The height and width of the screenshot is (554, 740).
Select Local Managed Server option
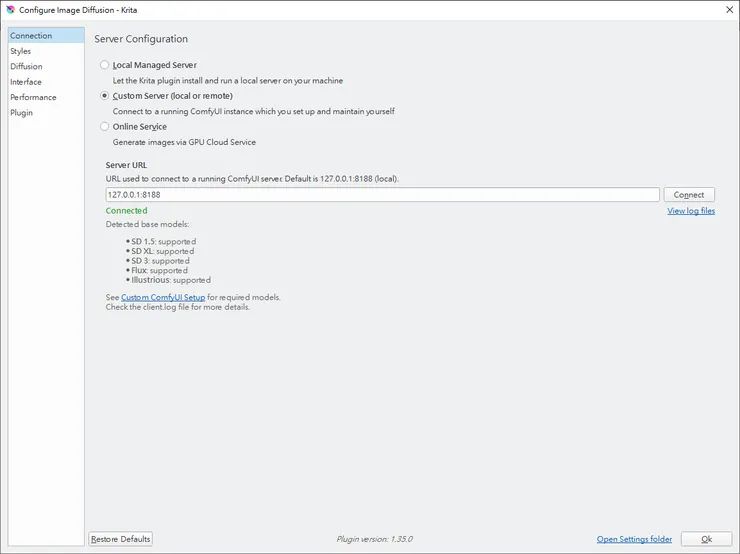click(105, 65)
